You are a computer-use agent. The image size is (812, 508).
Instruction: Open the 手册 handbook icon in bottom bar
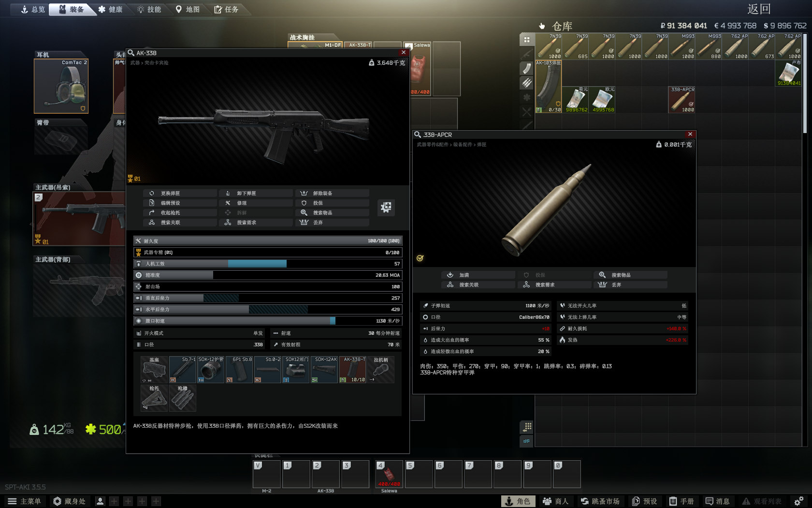point(682,501)
